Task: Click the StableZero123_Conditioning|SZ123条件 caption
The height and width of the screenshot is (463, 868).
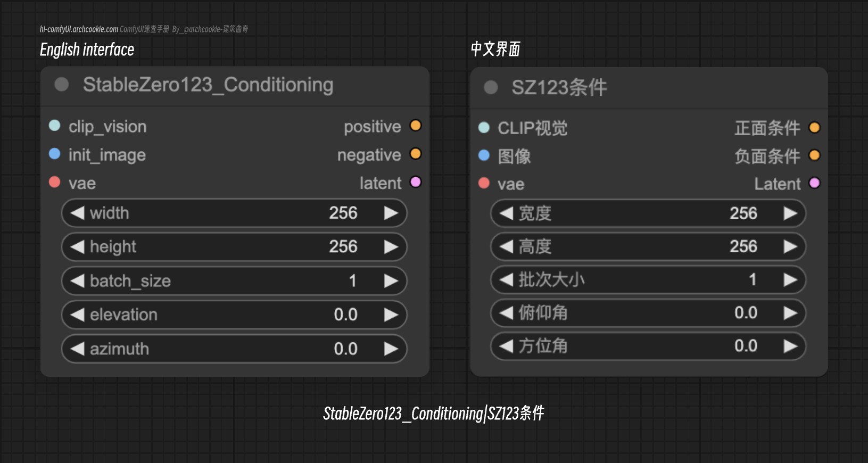Action: 434,413
